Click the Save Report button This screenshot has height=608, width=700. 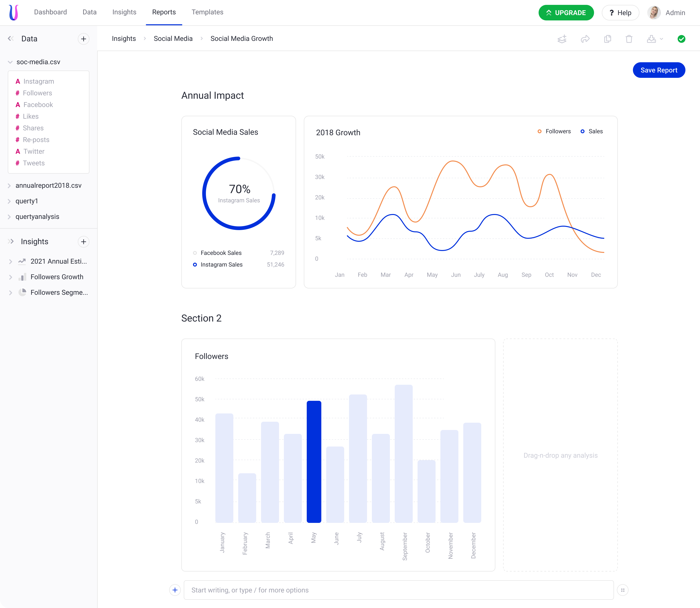[659, 70]
